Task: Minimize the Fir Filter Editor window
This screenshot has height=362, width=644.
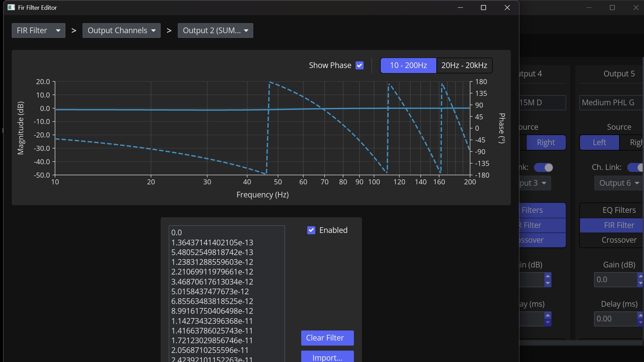Action: coord(460,7)
